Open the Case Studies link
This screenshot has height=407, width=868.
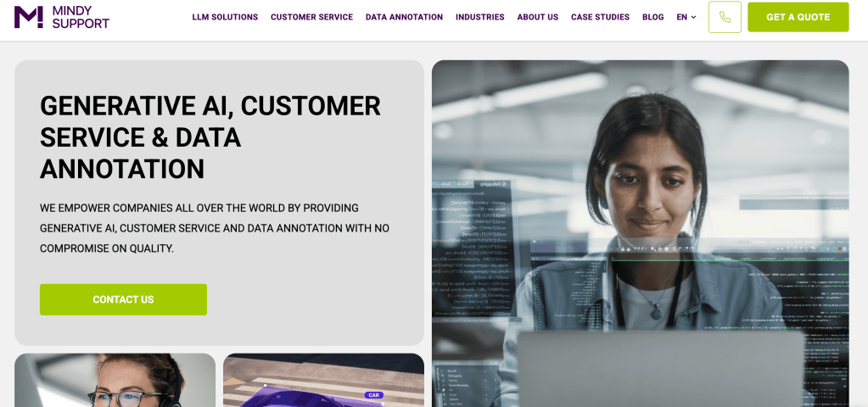click(600, 17)
